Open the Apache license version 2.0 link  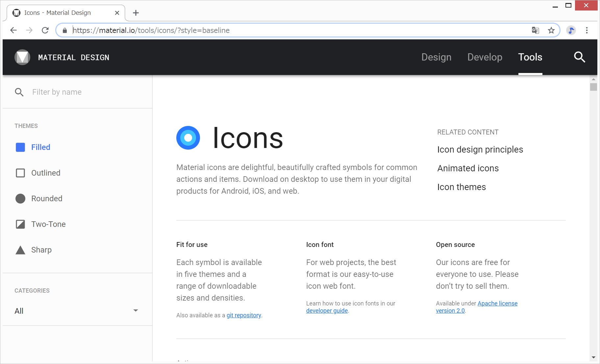[x=477, y=307]
